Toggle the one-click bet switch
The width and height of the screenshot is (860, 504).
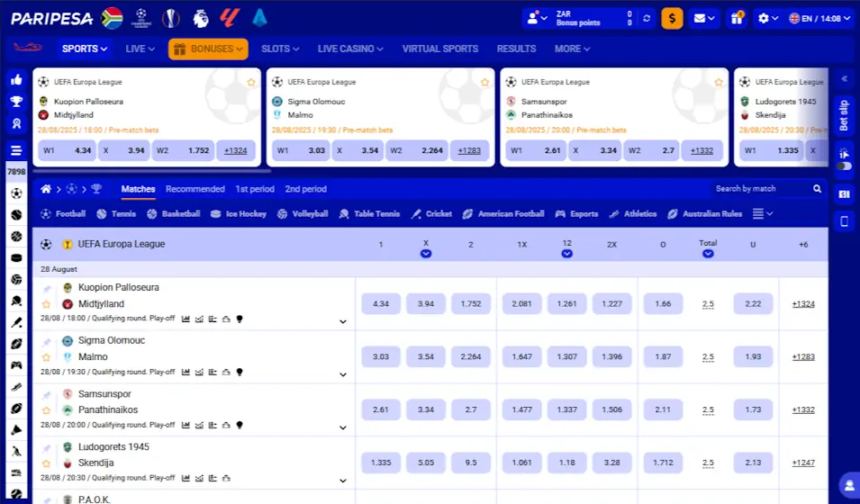845,166
